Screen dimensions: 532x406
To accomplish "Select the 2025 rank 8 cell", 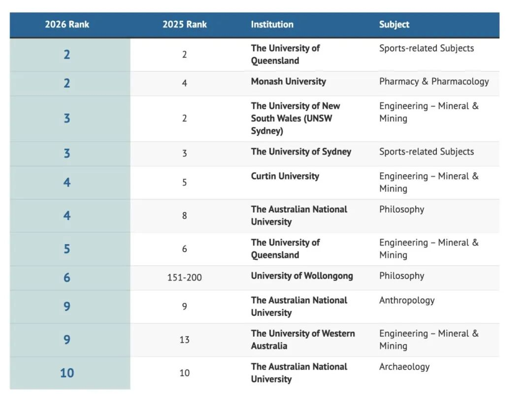I will point(184,216).
